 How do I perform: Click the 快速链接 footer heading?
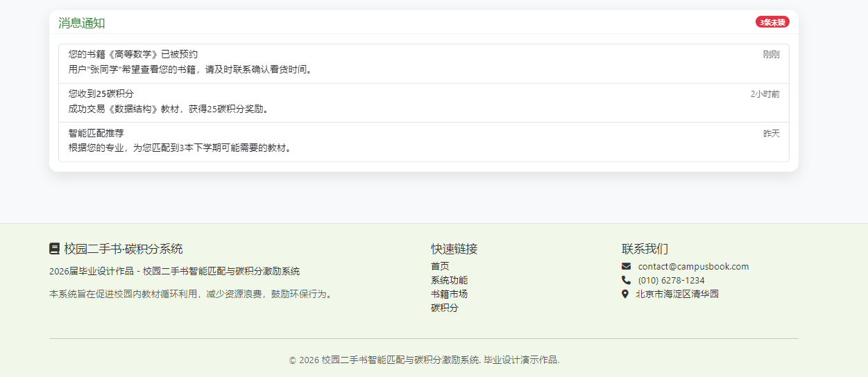454,249
